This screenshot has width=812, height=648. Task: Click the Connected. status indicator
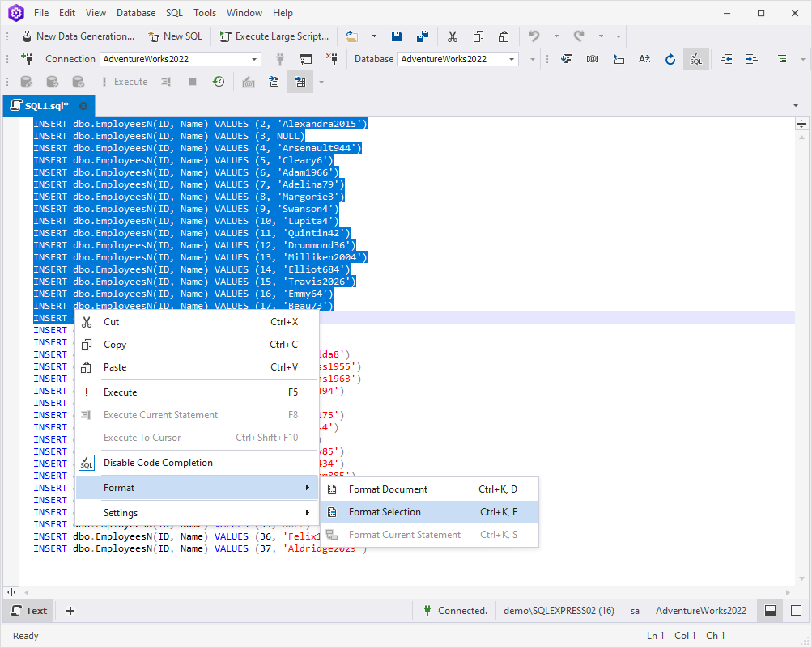(456, 611)
